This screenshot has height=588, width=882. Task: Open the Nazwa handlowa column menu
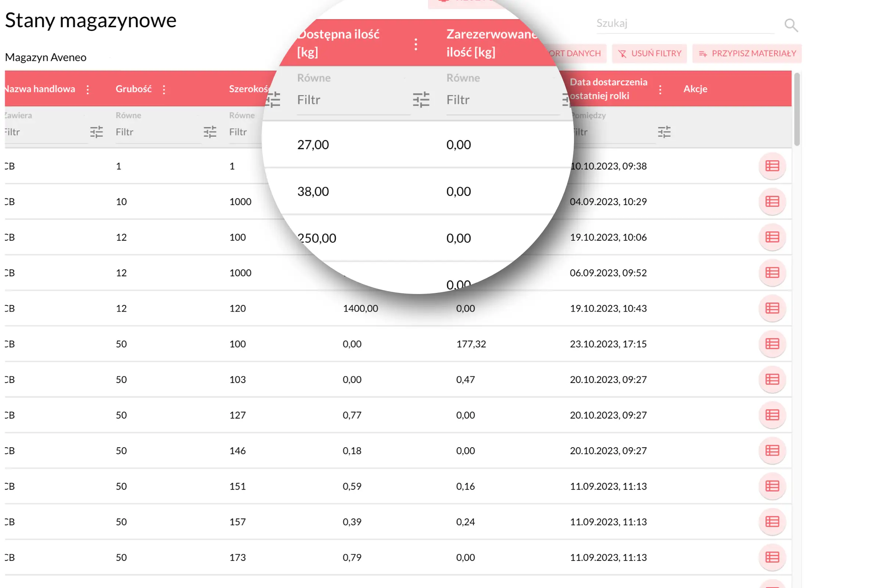[x=88, y=89]
